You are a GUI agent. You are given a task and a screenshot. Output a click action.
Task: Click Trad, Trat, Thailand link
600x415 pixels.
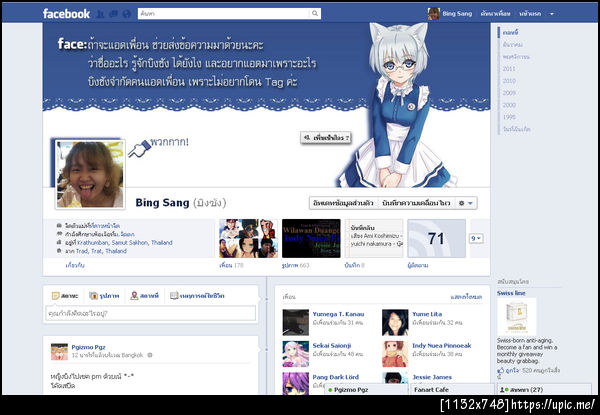[x=101, y=251]
